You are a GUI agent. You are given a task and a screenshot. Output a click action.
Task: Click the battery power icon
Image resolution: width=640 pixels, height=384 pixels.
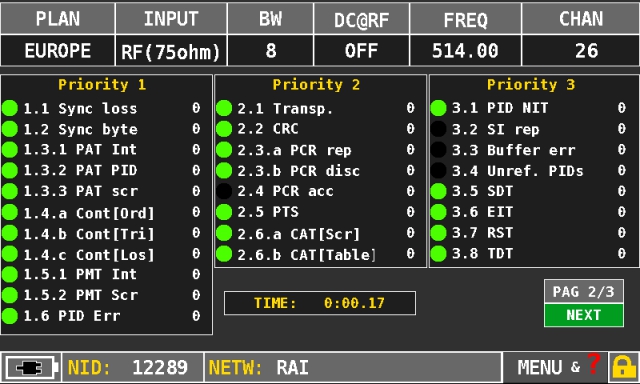coord(31,368)
